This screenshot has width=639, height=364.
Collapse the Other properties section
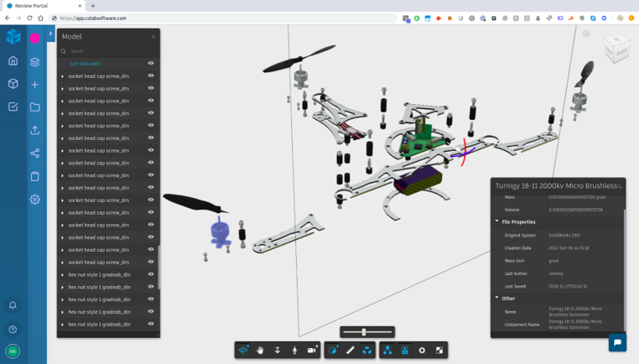coord(496,298)
